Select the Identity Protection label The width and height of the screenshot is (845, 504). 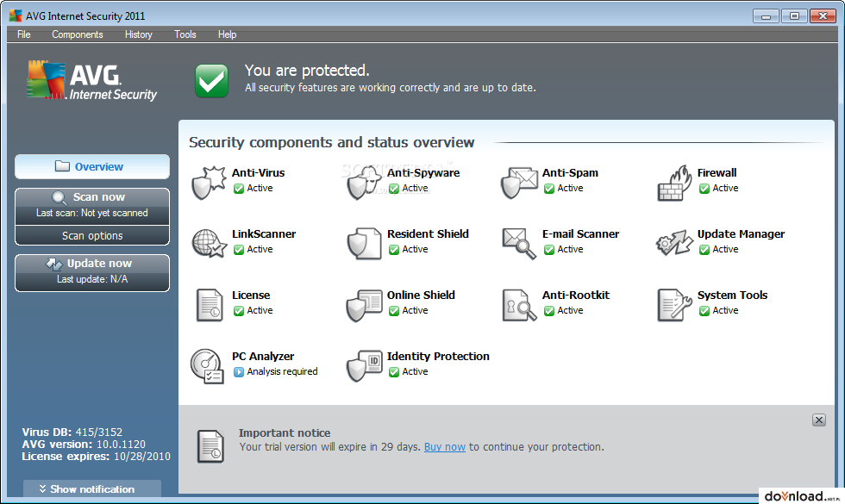[x=438, y=357]
